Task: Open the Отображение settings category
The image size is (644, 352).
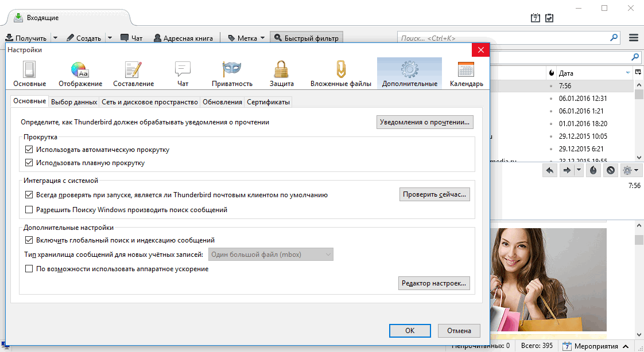Action: tap(80, 73)
